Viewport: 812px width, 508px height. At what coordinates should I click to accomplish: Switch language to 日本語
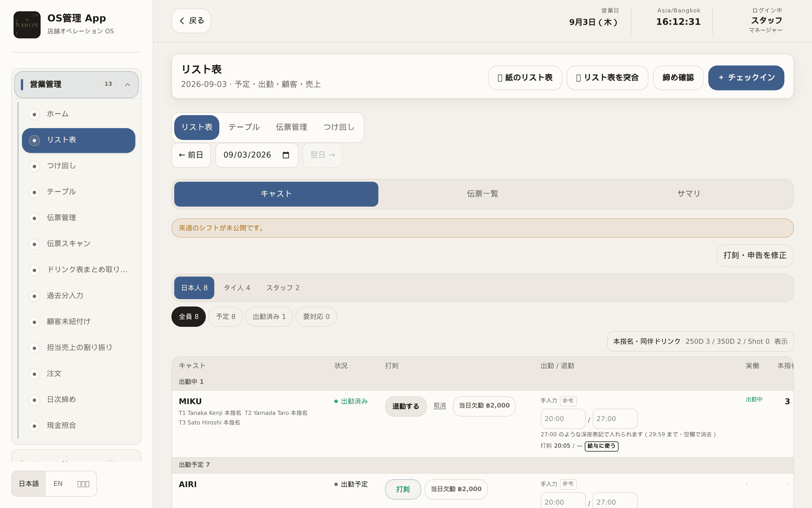point(29,484)
